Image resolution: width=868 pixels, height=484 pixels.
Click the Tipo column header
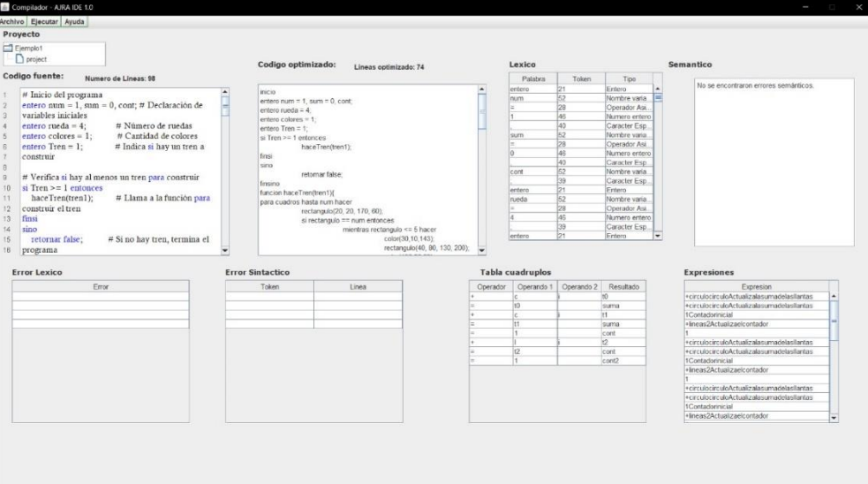[630, 79]
